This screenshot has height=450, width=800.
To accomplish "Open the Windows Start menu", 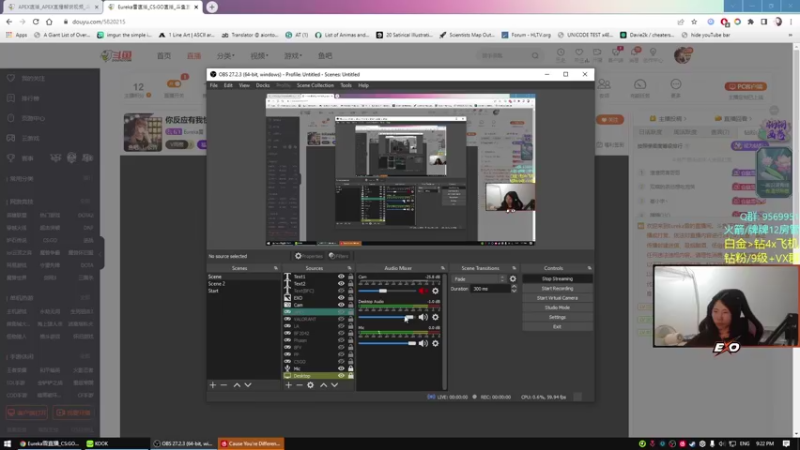I will click(x=7, y=443).
